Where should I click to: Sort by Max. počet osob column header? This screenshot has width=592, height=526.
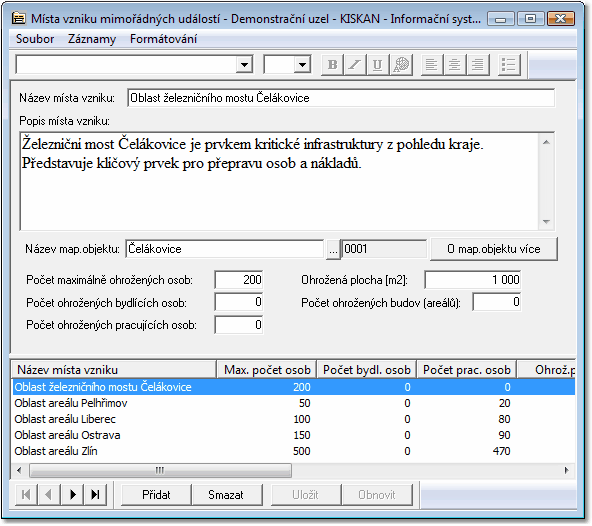coord(267,370)
